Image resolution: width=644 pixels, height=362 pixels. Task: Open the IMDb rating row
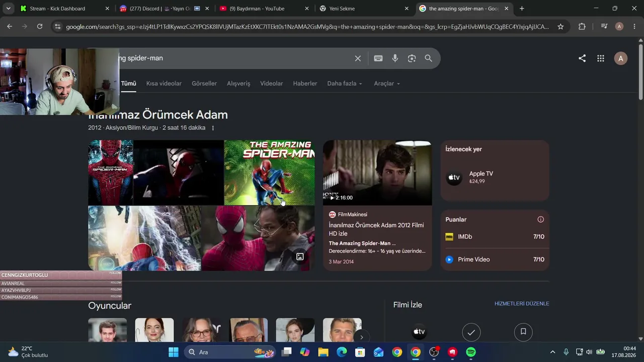pos(495,237)
